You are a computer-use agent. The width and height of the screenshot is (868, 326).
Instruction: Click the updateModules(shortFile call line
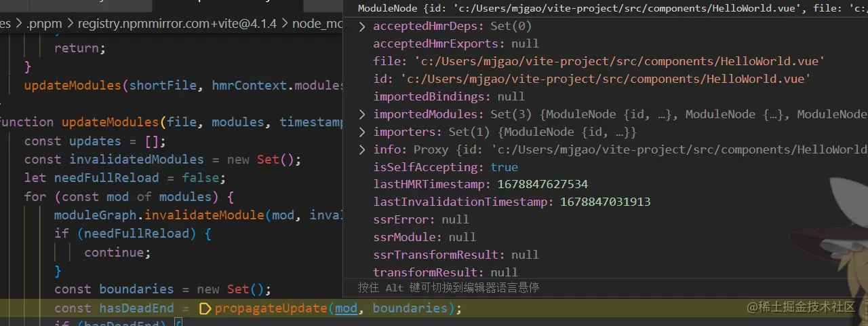[183, 86]
